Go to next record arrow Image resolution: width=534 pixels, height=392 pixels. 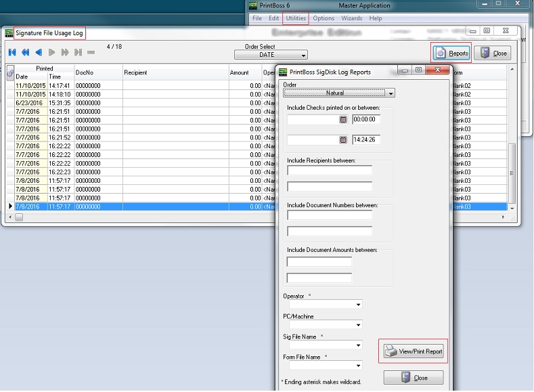click(x=51, y=52)
